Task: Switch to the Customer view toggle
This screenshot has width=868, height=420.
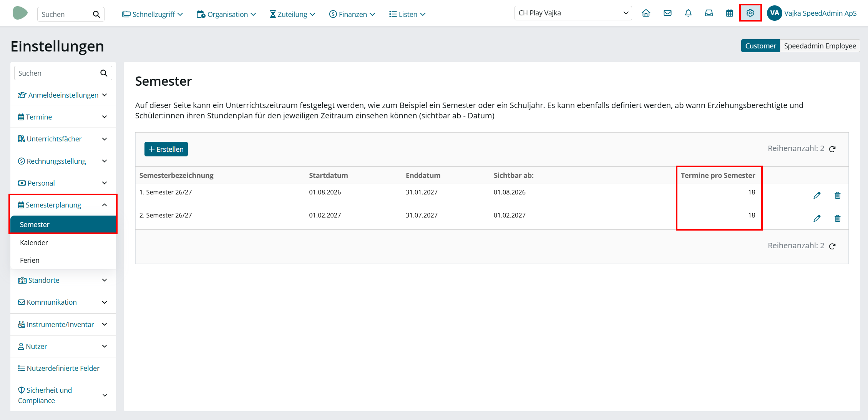Action: click(x=760, y=46)
